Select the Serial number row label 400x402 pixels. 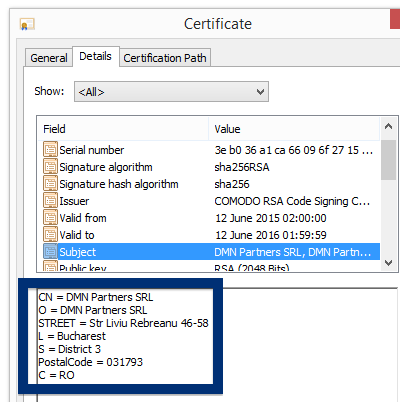[x=92, y=150]
